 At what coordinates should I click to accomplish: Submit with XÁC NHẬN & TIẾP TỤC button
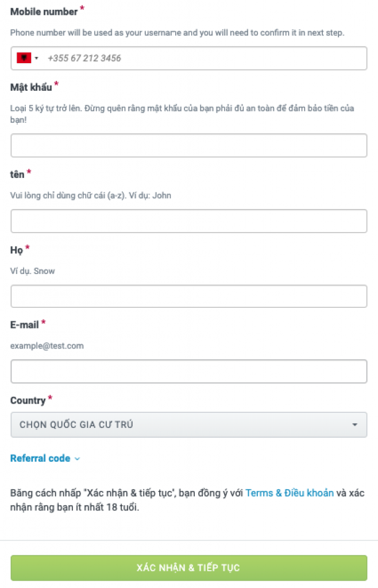click(x=188, y=568)
